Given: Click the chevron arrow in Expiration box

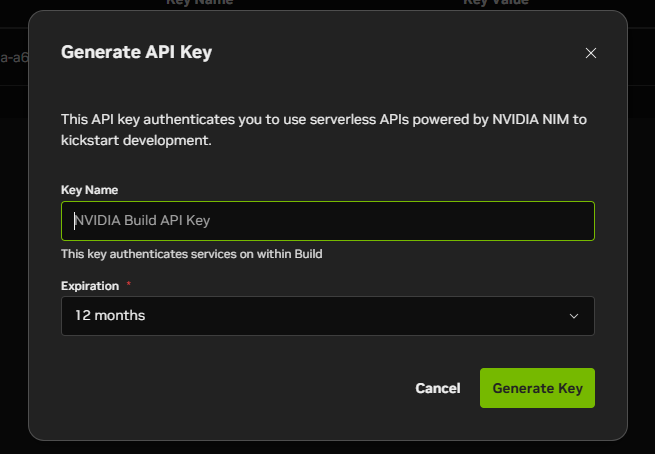Looking at the screenshot, I should [x=574, y=316].
